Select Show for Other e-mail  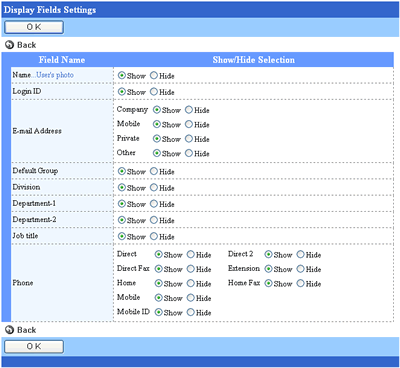tap(157, 153)
